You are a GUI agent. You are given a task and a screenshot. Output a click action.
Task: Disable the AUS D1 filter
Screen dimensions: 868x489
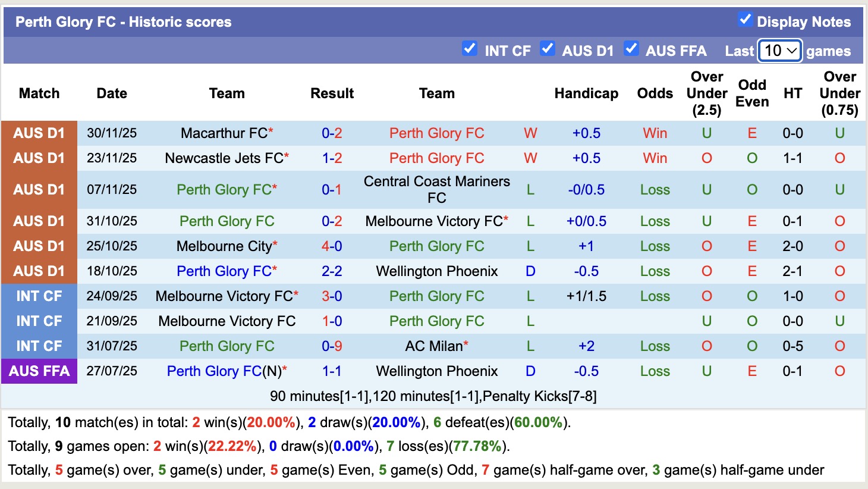pyautogui.click(x=548, y=48)
